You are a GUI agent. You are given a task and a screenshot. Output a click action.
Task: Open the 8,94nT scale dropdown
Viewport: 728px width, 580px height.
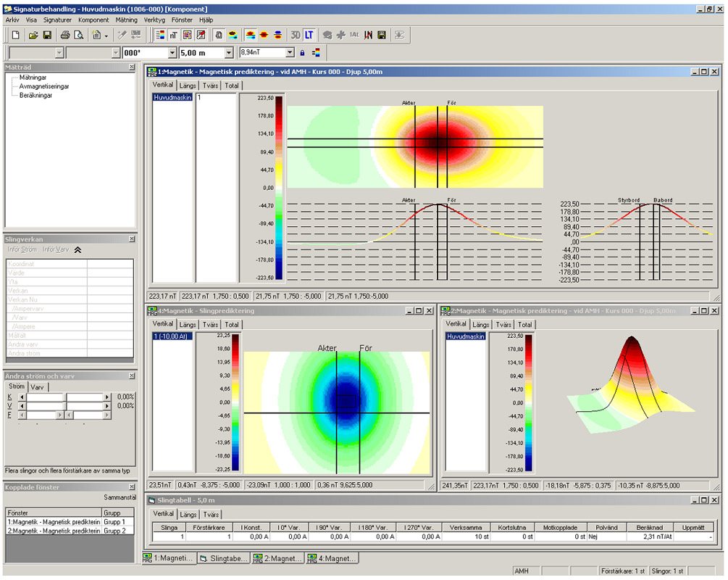point(290,52)
